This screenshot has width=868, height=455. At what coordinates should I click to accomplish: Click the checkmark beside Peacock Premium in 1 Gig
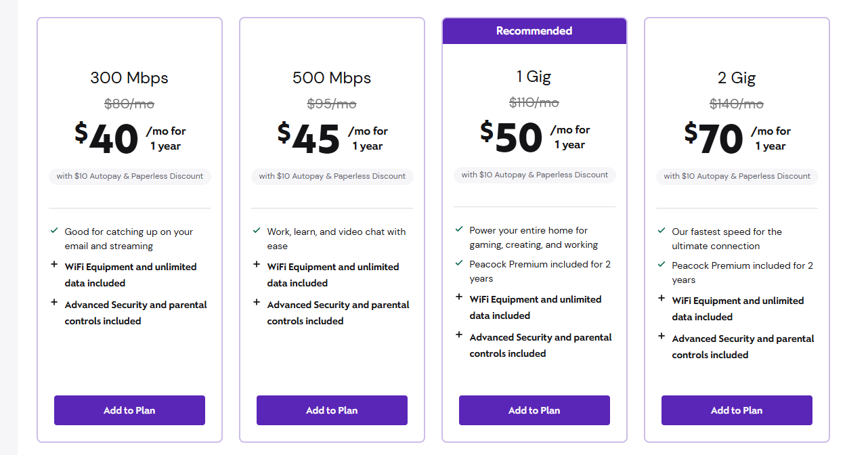(459, 263)
